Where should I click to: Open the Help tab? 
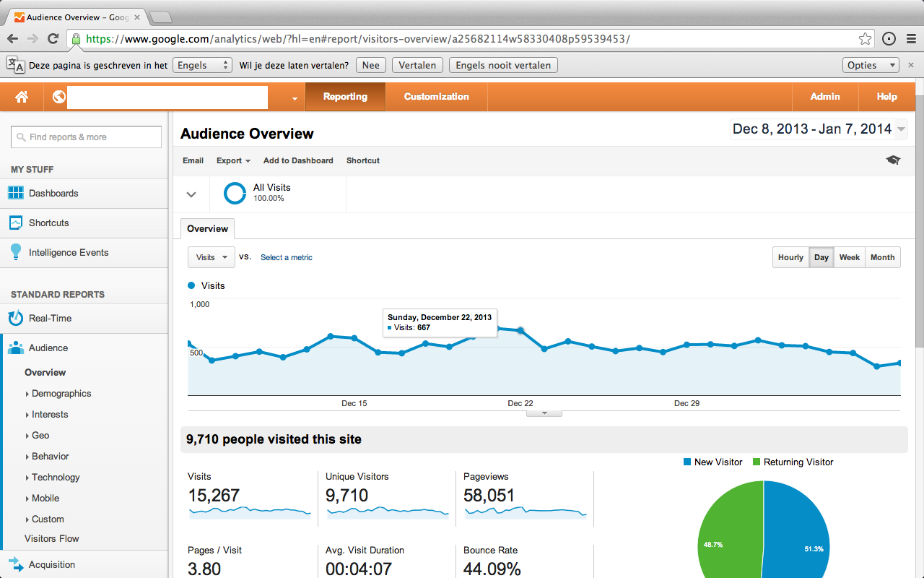click(887, 97)
